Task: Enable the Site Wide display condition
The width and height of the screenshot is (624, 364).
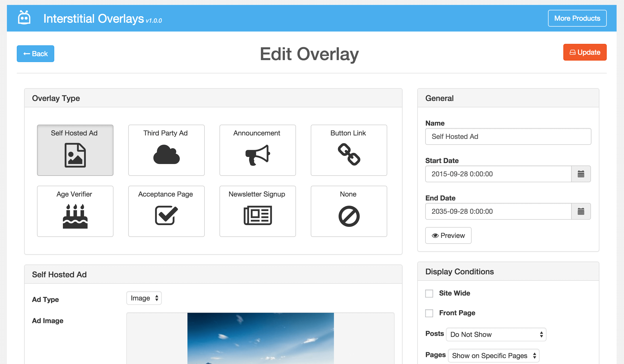Action: point(429,294)
